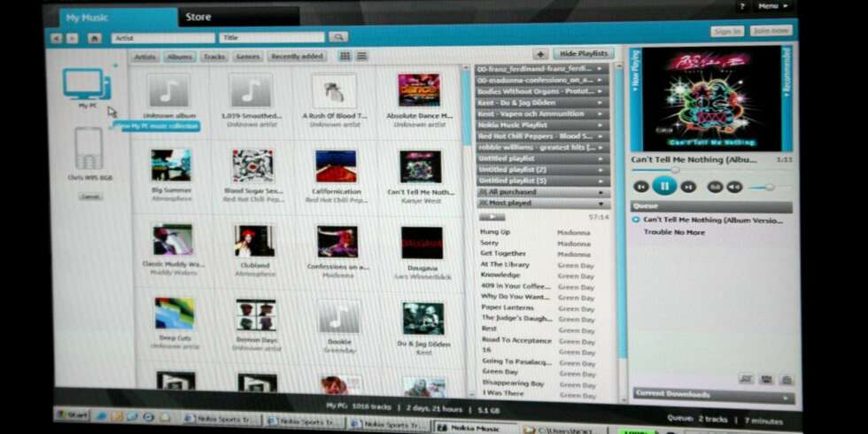Open Nokia Music taskbar button

click(x=477, y=427)
